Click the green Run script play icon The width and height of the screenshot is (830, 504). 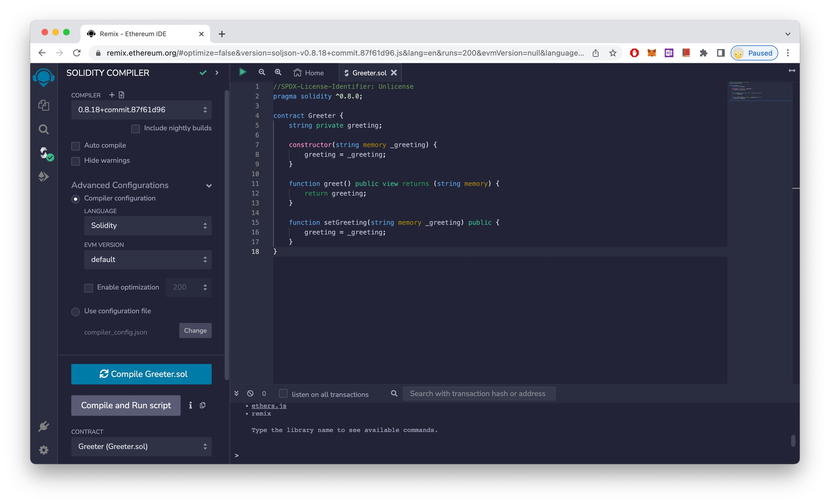(242, 72)
